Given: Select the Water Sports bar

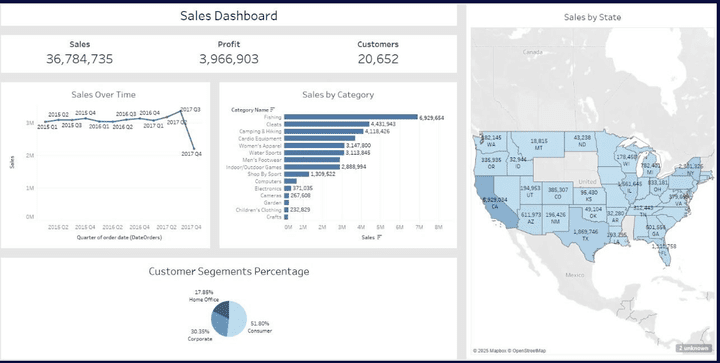Looking at the screenshot, I should click(314, 152).
